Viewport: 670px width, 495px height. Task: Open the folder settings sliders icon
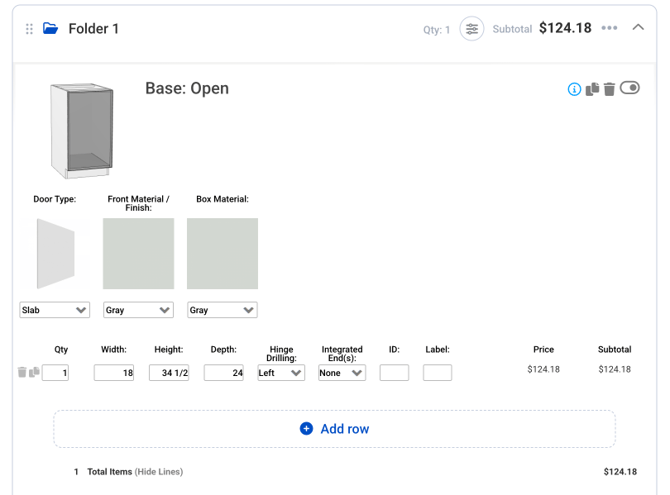click(472, 29)
